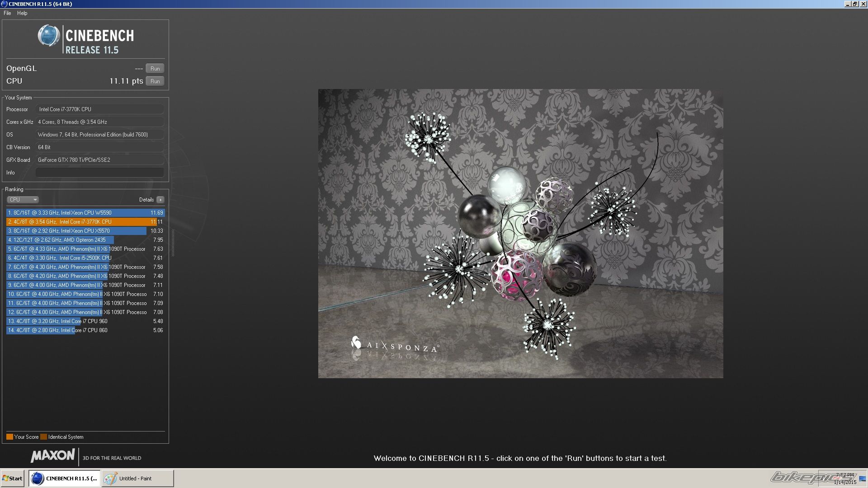The width and height of the screenshot is (868, 488).
Task: Minimize the Cinebench window
Action: (848, 4)
